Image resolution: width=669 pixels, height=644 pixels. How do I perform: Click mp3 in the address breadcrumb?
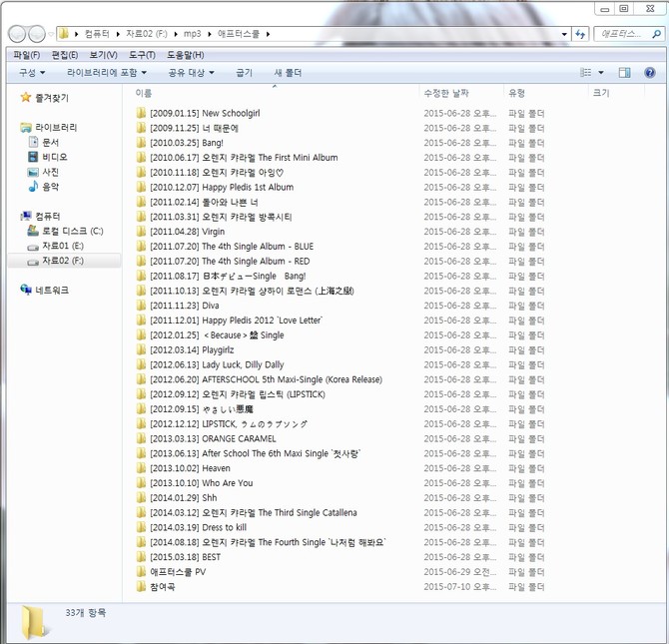pos(193,34)
